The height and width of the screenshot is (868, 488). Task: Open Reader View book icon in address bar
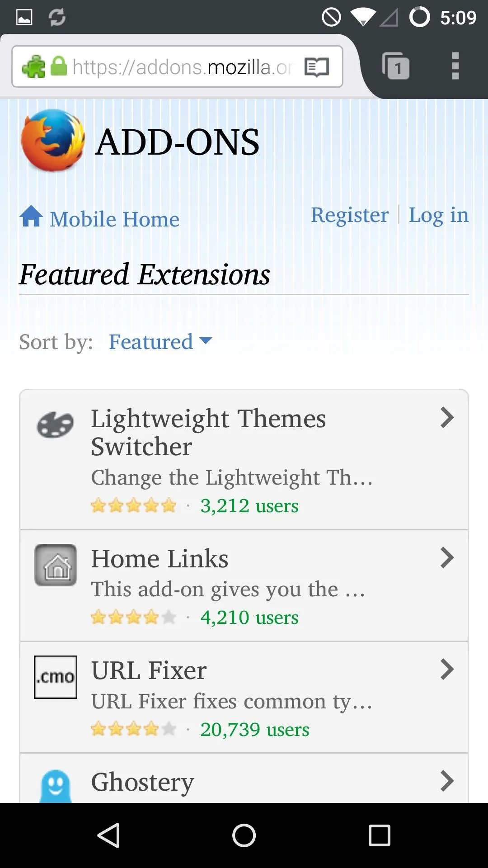[317, 67]
